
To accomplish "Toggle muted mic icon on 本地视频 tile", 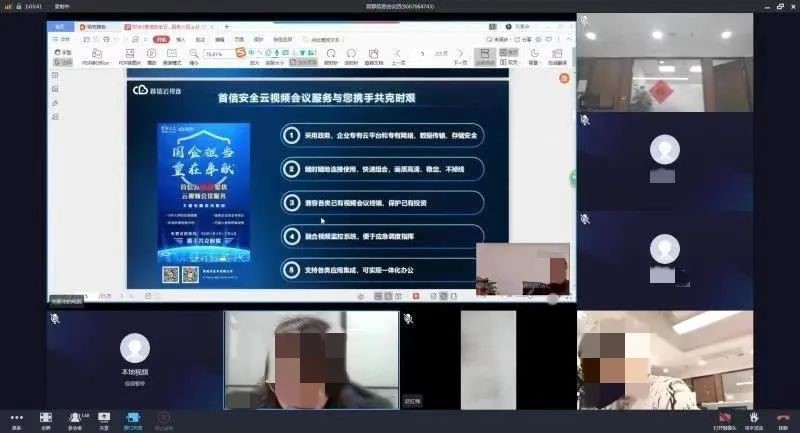I will (55, 319).
